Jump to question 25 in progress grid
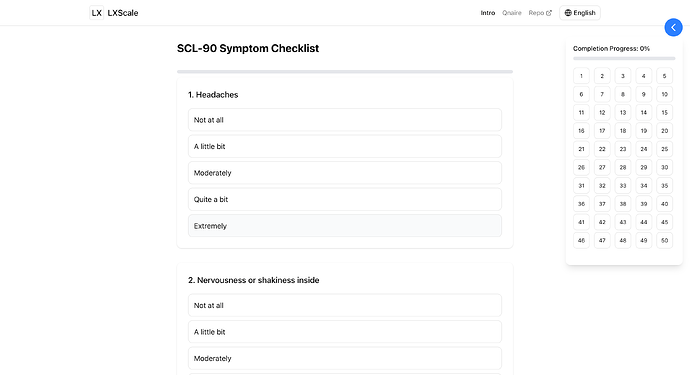Screen dimensions: 690x375 [x=664, y=149]
